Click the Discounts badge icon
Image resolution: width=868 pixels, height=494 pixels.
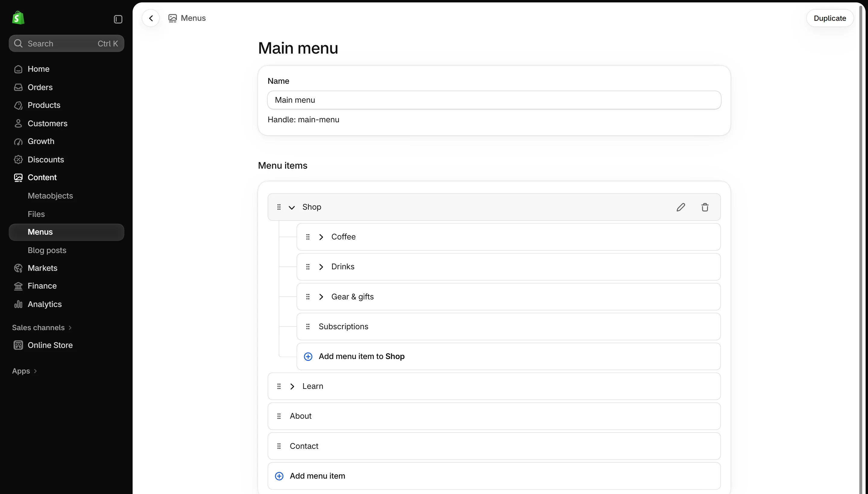pyautogui.click(x=18, y=159)
